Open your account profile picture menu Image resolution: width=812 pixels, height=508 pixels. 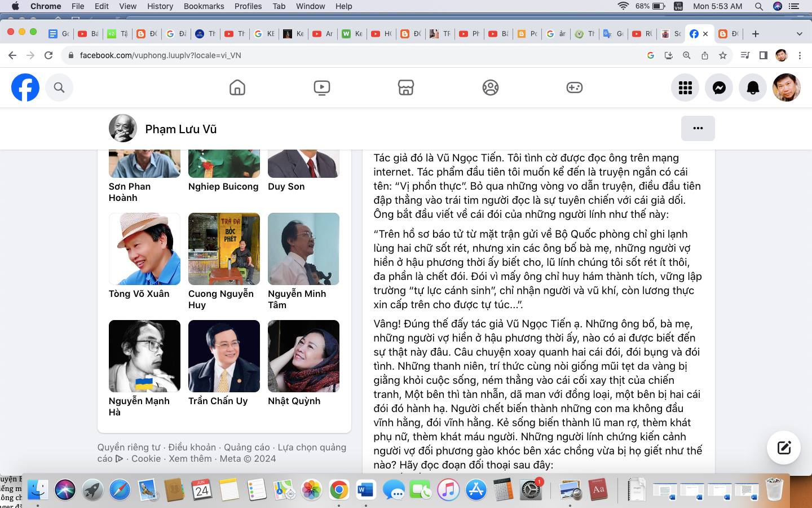coord(786,87)
